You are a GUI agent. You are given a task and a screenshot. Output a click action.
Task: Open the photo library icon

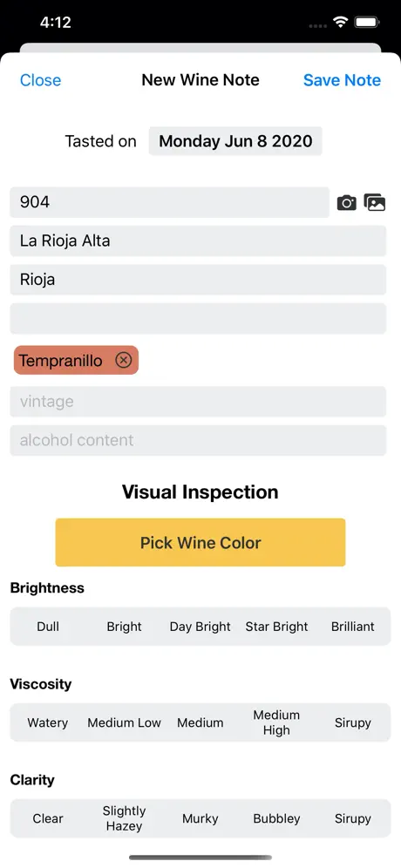[375, 202]
